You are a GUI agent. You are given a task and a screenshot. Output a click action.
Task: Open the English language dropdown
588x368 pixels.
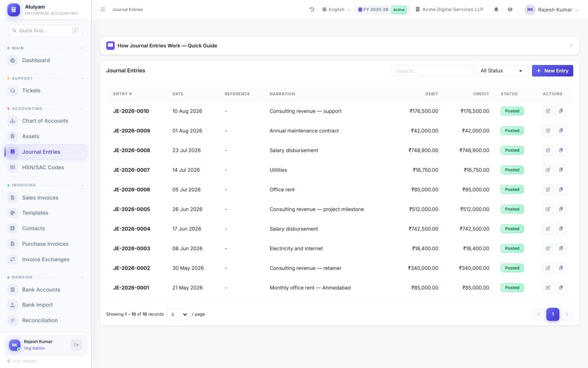point(336,10)
